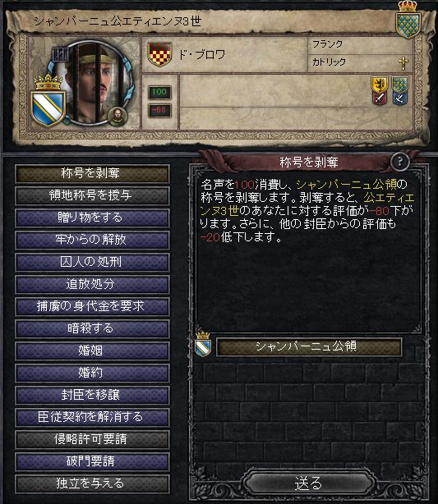Choose 捕虜の身代金を要求 ransom option

coord(92,307)
